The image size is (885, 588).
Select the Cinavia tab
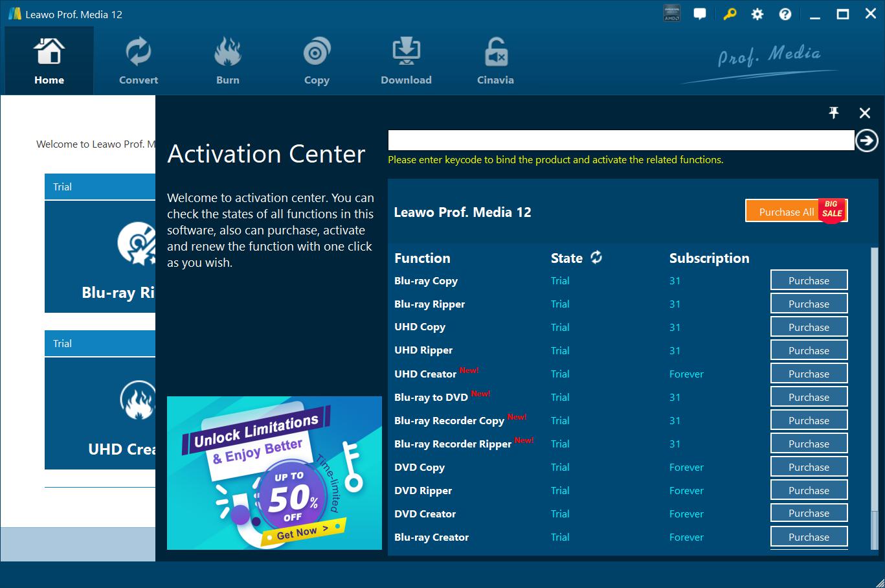[x=495, y=61]
